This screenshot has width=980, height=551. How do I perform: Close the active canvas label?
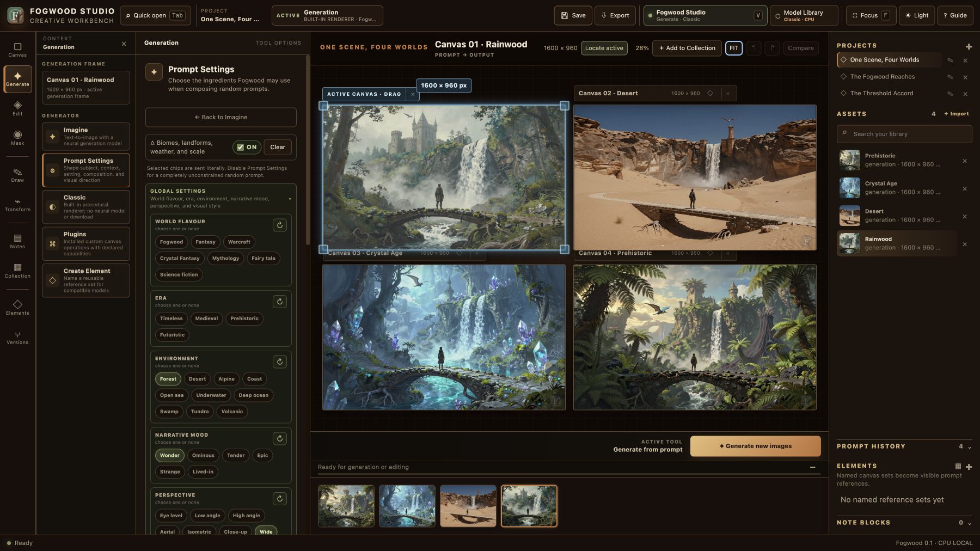[413, 94]
